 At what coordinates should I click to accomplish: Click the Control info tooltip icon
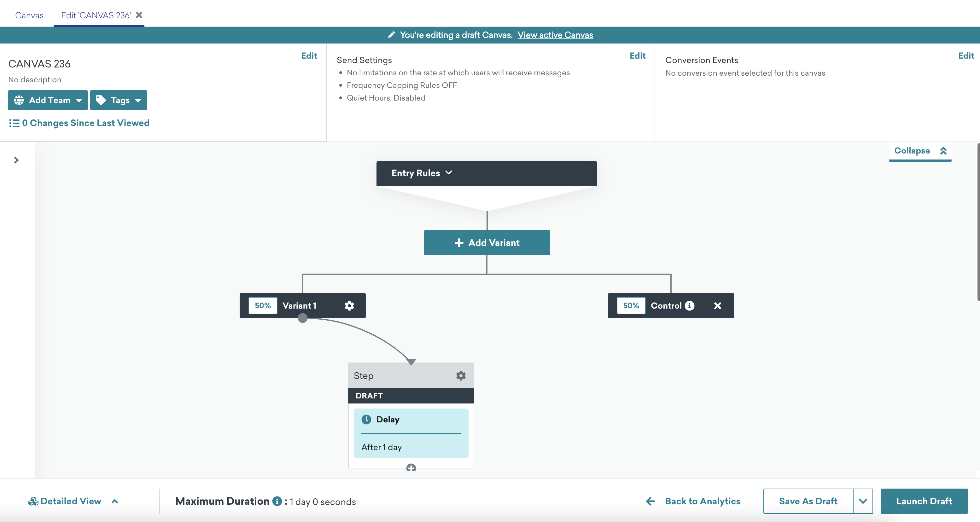(x=690, y=306)
